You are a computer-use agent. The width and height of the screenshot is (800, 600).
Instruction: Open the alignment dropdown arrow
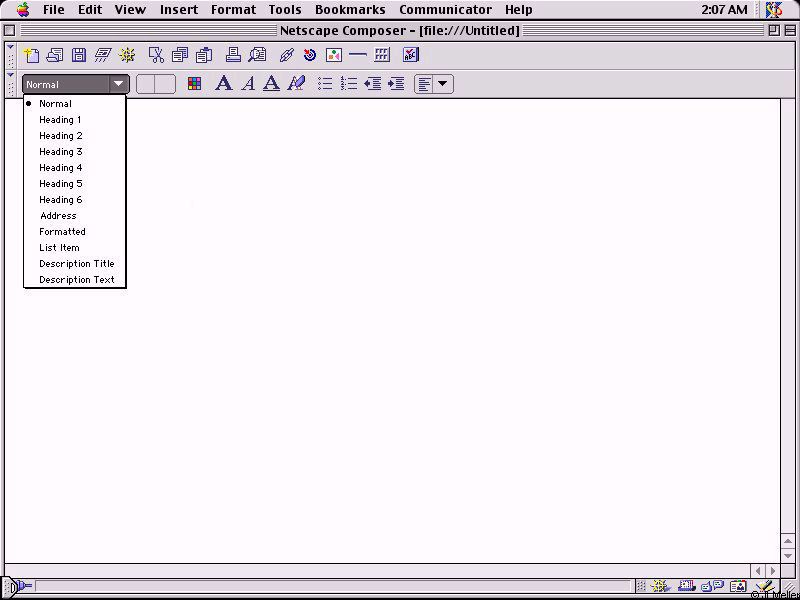click(443, 84)
